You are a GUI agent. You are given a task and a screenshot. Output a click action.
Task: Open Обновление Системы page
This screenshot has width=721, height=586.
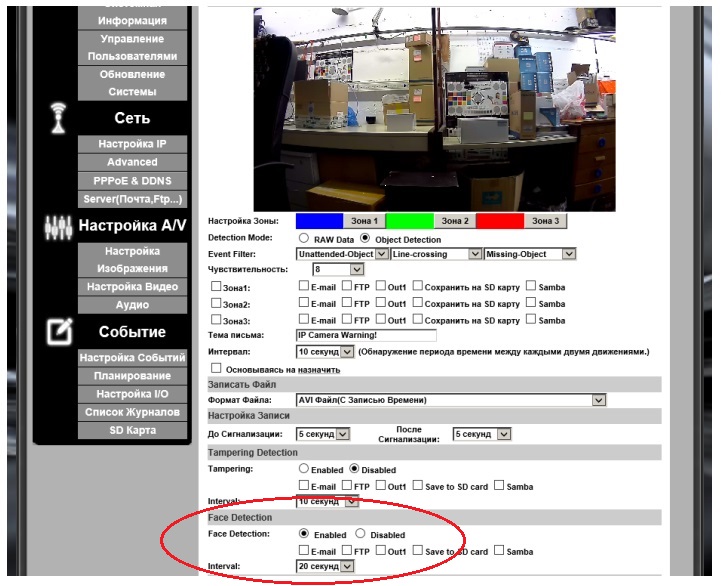132,83
